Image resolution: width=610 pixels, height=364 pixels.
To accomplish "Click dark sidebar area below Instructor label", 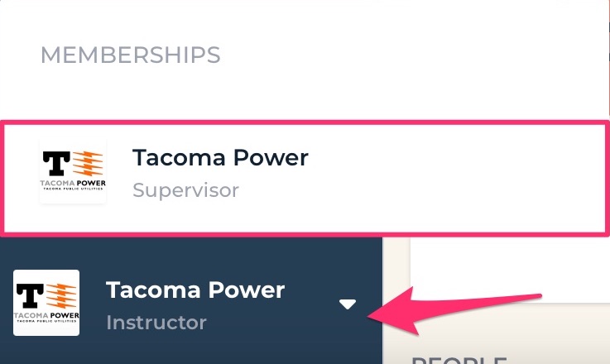I will point(190,350).
